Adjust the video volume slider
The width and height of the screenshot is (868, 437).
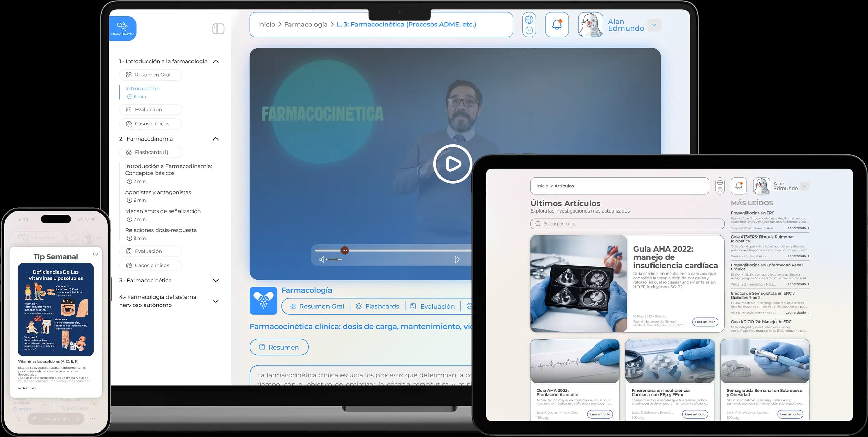pos(335,259)
